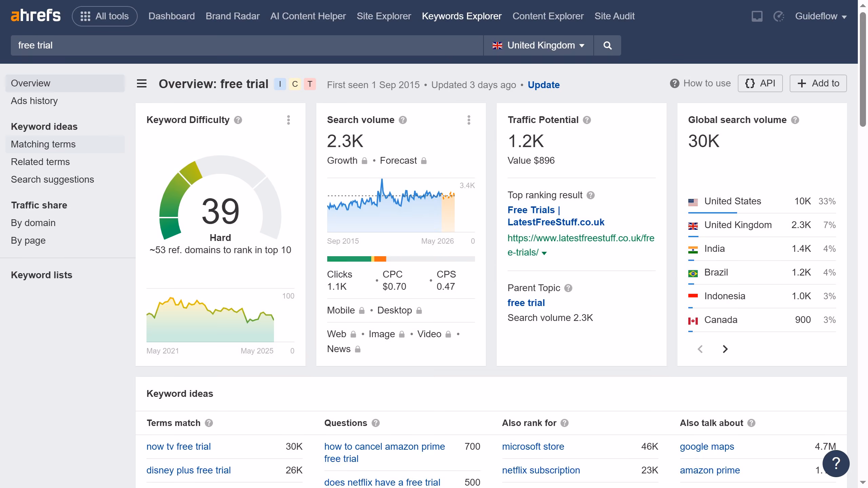Click Terms match help icon
868x488 pixels.
pos(209,423)
